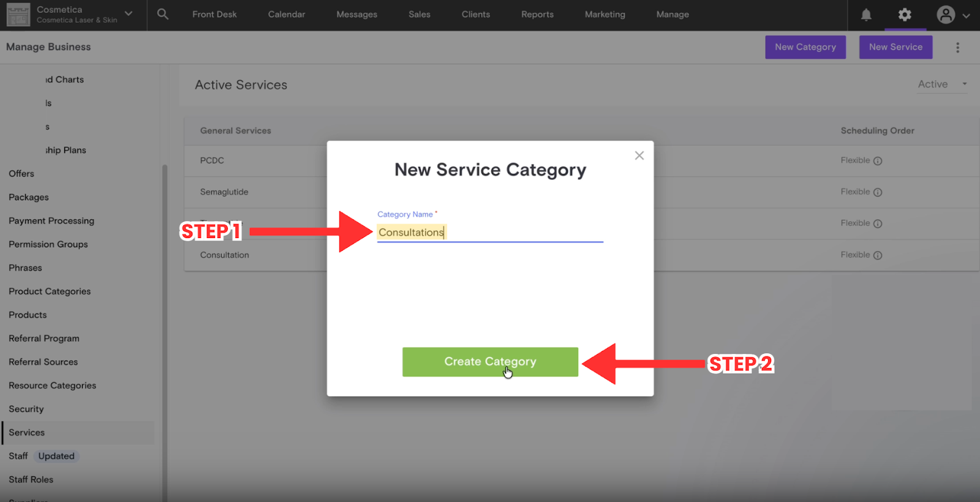Open Staff in the sidebar
This screenshot has height=502, width=980.
click(x=18, y=456)
